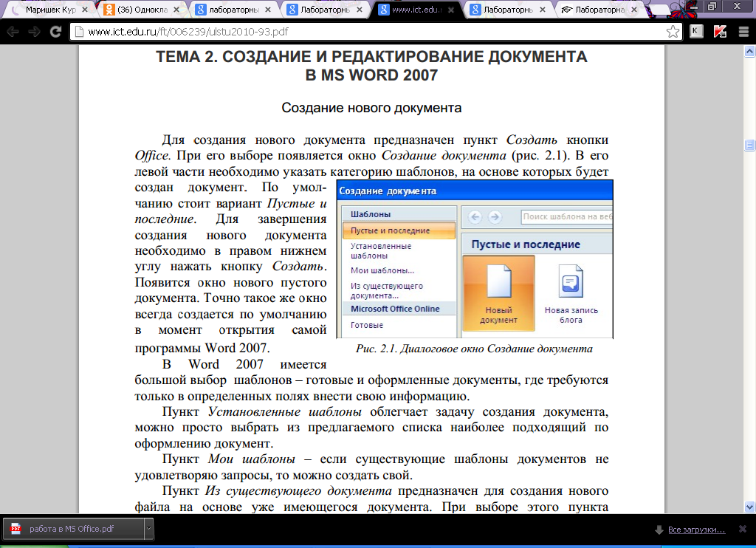The image size is (756, 548).
Task: Close the Одноклассники tab
Action: pyautogui.click(x=176, y=10)
